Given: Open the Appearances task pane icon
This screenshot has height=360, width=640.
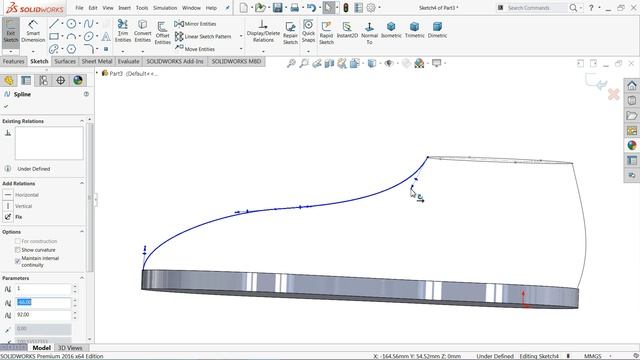Looking at the screenshot, I should [632, 145].
